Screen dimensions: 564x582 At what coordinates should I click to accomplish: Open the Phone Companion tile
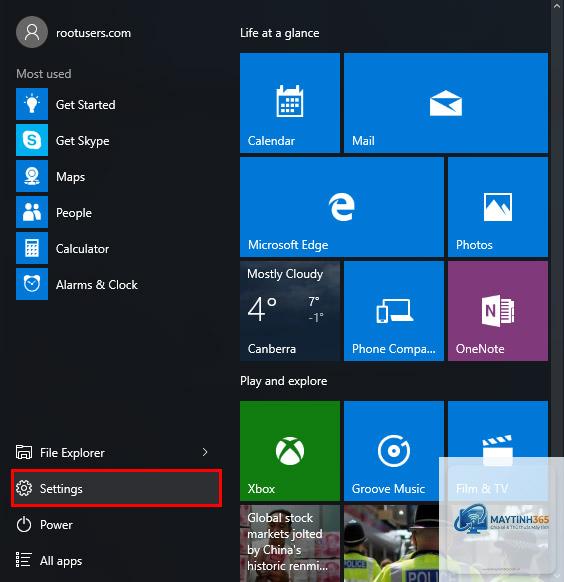click(394, 311)
